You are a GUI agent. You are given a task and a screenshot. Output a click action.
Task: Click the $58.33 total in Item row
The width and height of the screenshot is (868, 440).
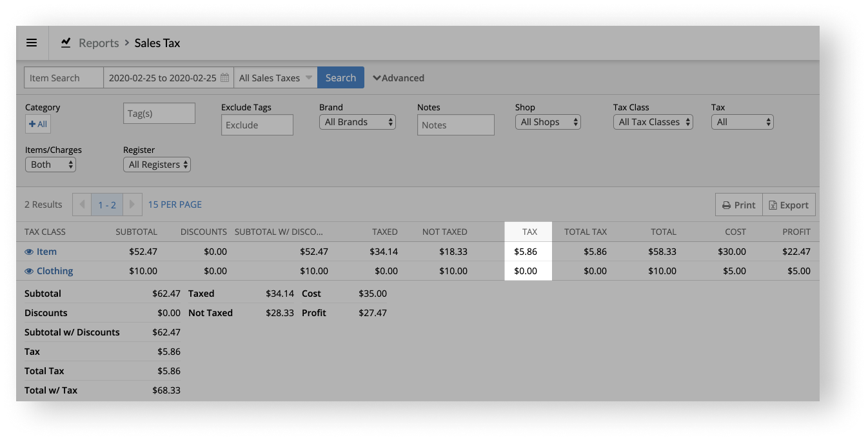tap(662, 252)
